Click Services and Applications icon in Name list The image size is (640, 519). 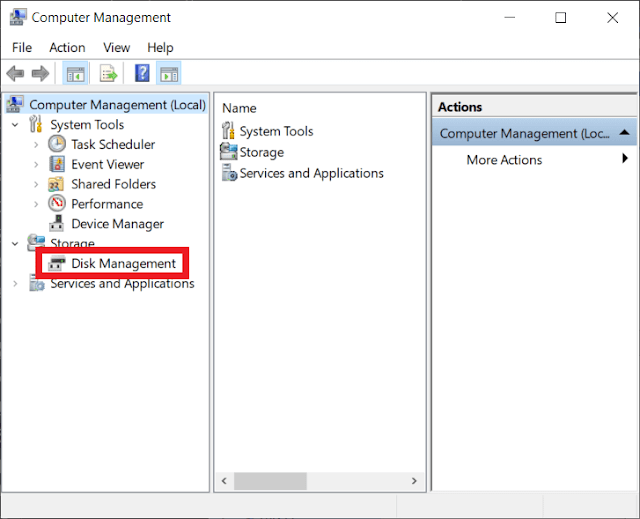point(229,173)
